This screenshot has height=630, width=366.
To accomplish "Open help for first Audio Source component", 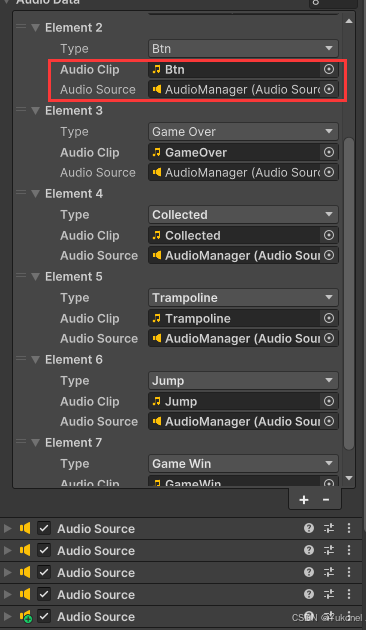I will [309, 528].
